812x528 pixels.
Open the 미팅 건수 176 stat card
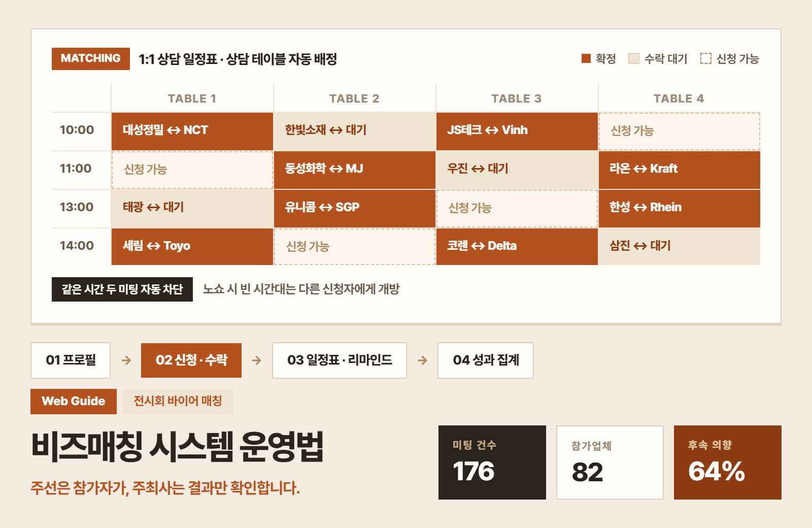point(492,463)
